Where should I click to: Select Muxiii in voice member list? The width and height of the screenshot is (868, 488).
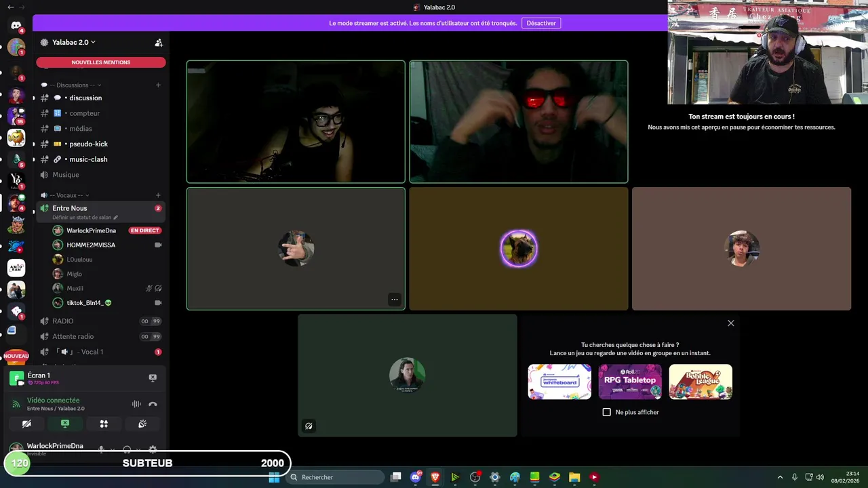tap(107, 288)
